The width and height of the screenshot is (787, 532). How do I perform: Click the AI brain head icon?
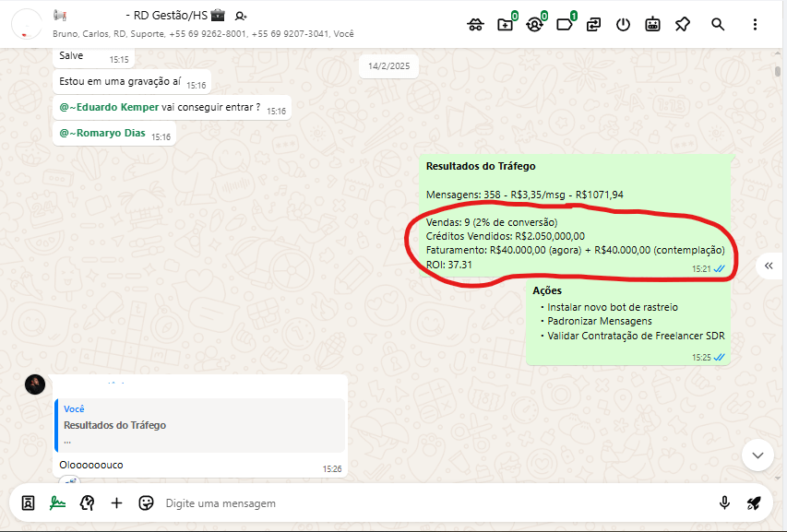pyautogui.click(x=88, y=502)
